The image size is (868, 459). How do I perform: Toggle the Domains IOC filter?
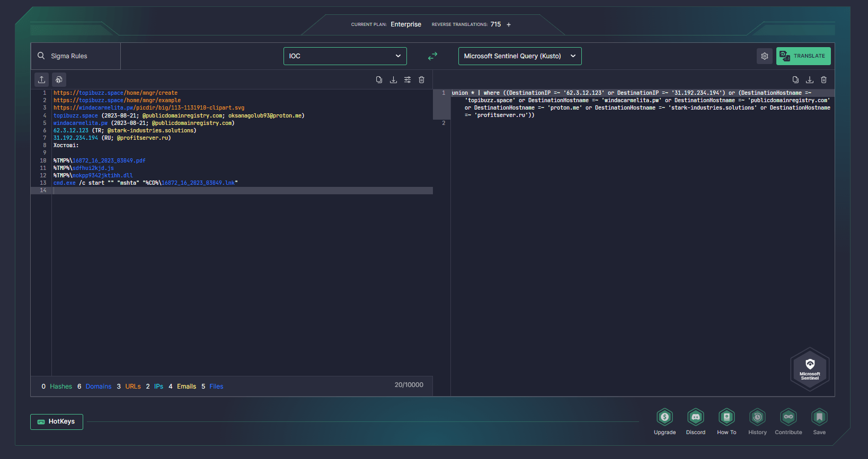98,386
